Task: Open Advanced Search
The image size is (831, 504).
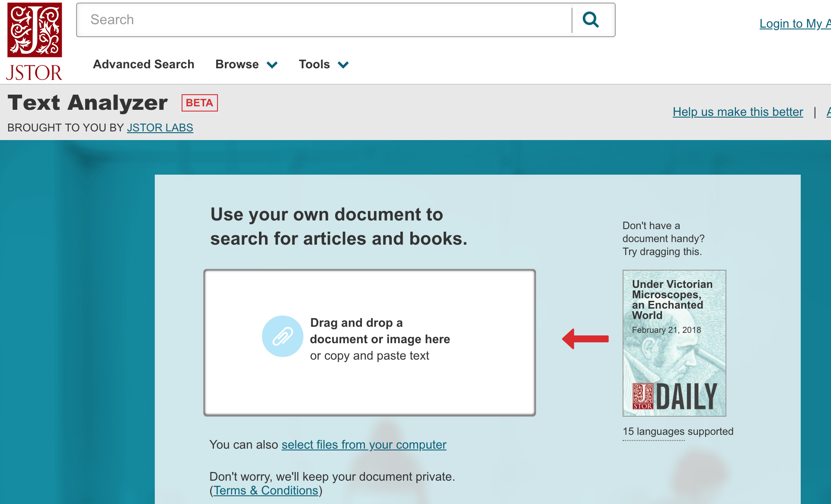Action: pyautogui.click(x=143, y=64)
